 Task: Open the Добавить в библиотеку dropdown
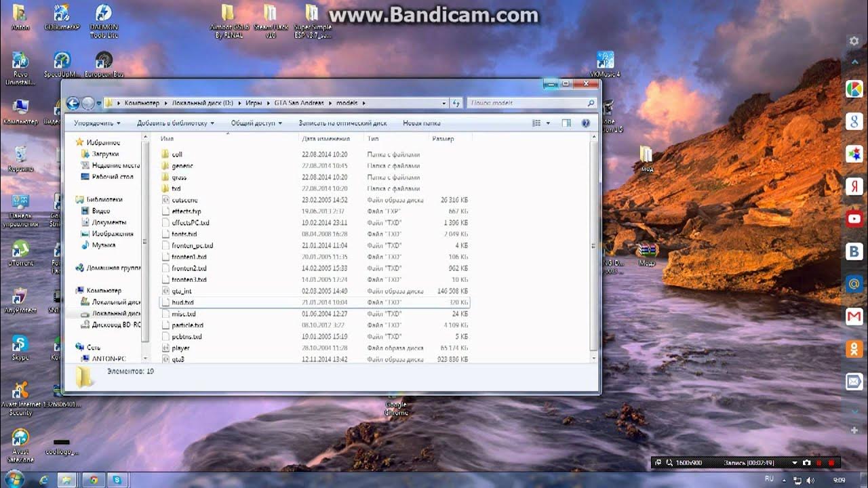point(176,123)
